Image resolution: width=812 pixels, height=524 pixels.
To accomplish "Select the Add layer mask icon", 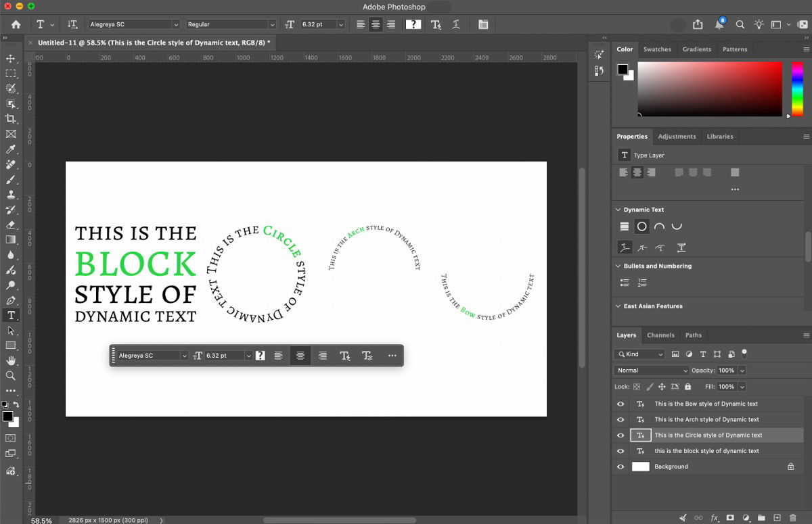I will pos(730,517).
